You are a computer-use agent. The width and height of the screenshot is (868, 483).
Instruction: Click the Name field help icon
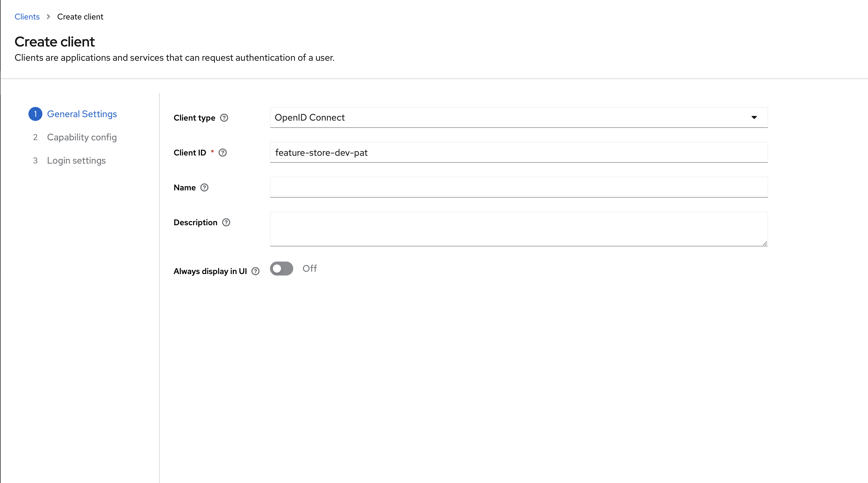point(205,187)
